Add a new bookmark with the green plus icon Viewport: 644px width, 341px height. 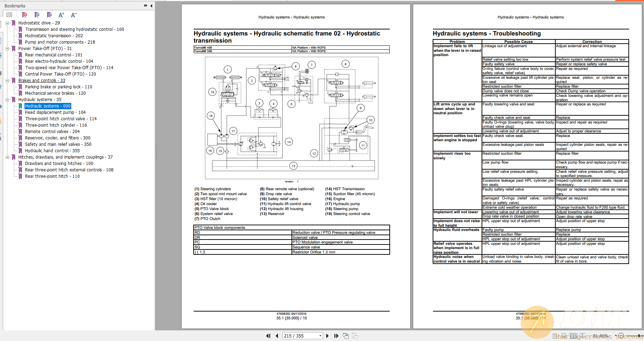(x=37, y=15)
